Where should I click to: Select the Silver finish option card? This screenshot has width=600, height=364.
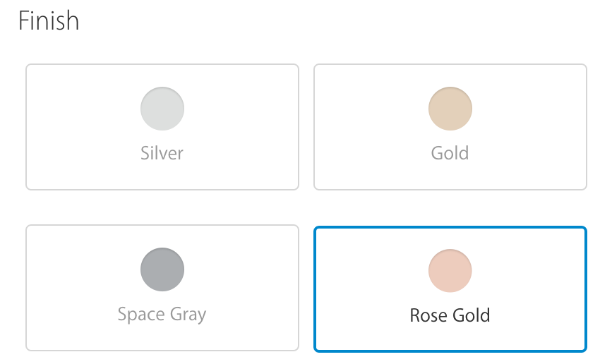click(162, 127)
